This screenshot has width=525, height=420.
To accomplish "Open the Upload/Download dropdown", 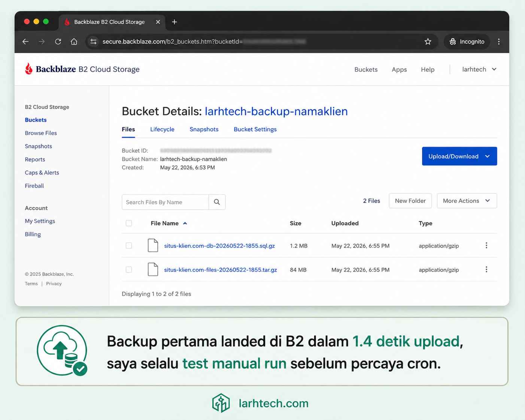I will pyautogui.click(x=459, y=156).
